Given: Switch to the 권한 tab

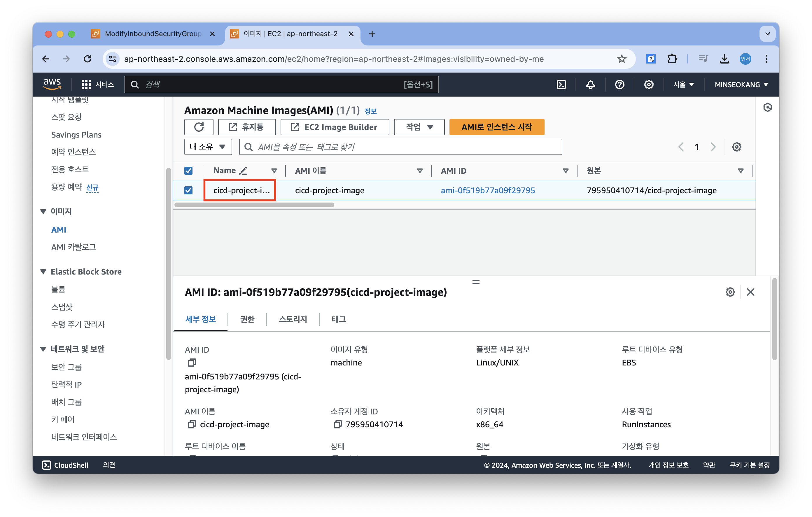Looking at the screenshot, I should coord(247,319).
